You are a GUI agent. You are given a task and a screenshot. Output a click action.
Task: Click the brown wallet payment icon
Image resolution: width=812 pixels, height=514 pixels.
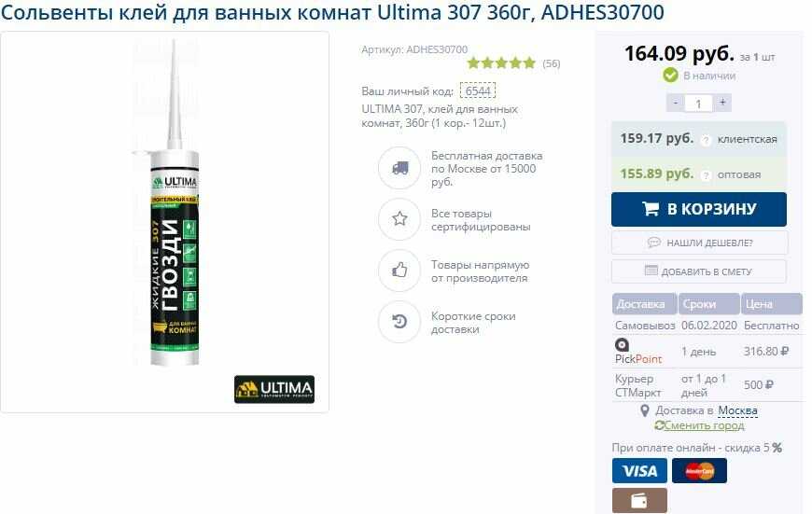tap(639, 500)
